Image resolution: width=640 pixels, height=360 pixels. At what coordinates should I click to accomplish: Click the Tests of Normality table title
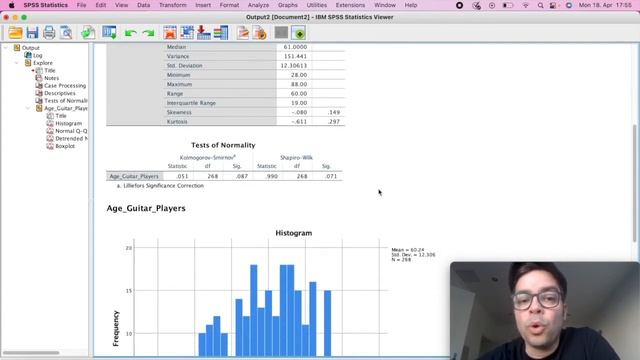(x=223, y=145)
